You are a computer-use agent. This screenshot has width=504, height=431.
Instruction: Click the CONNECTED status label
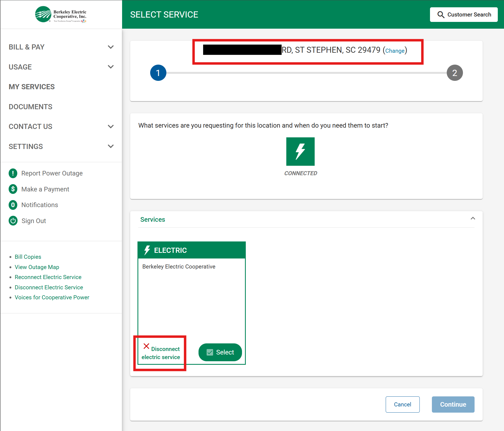pos(301,173)
